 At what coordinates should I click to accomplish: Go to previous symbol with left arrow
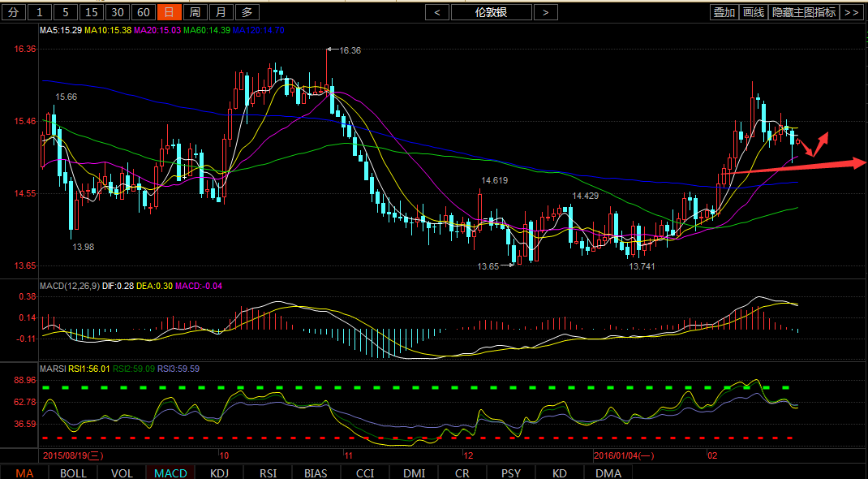click(437, 12)
